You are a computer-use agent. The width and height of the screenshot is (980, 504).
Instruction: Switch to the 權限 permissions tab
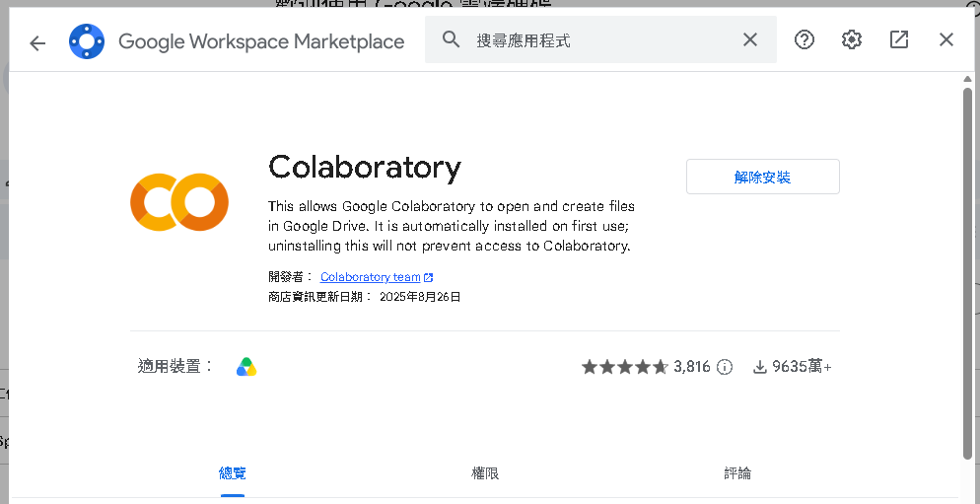(485, 473)
